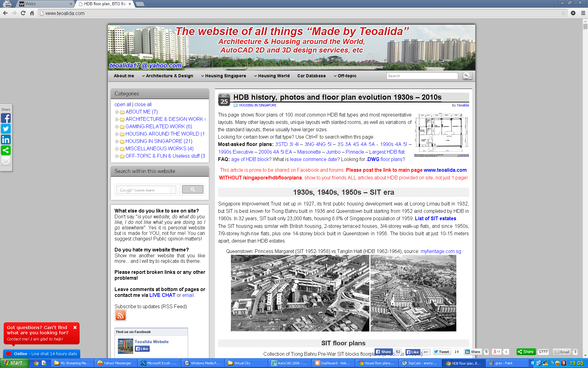Share via Facebook icon in left sidebar
Viewport: 588px width, 368px height.
(6, 118)
